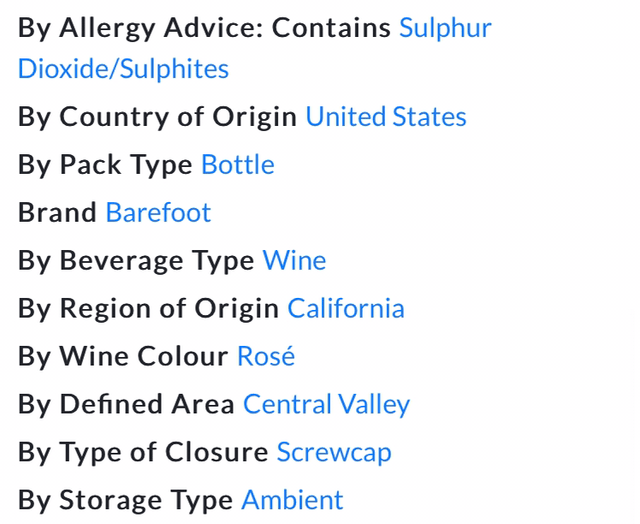
Task: Click the 'By Type of Closure' label
Action: pyautogui.click(x=143, y=453)
